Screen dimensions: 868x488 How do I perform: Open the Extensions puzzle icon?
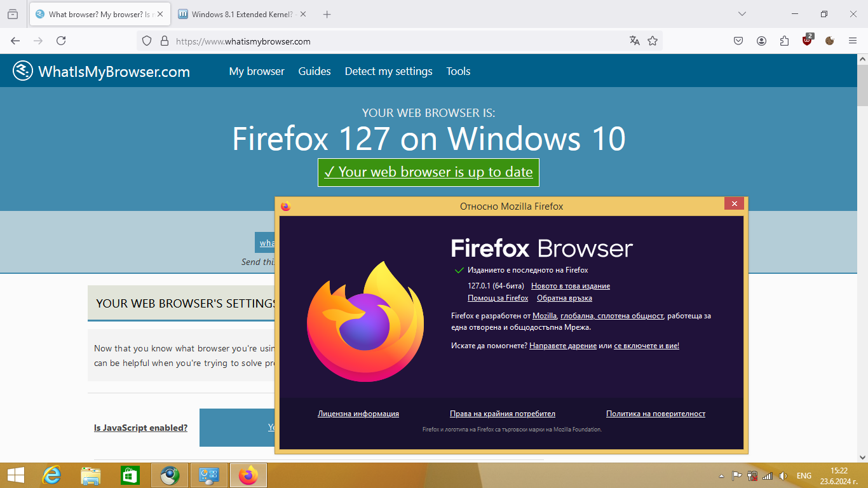784,41
